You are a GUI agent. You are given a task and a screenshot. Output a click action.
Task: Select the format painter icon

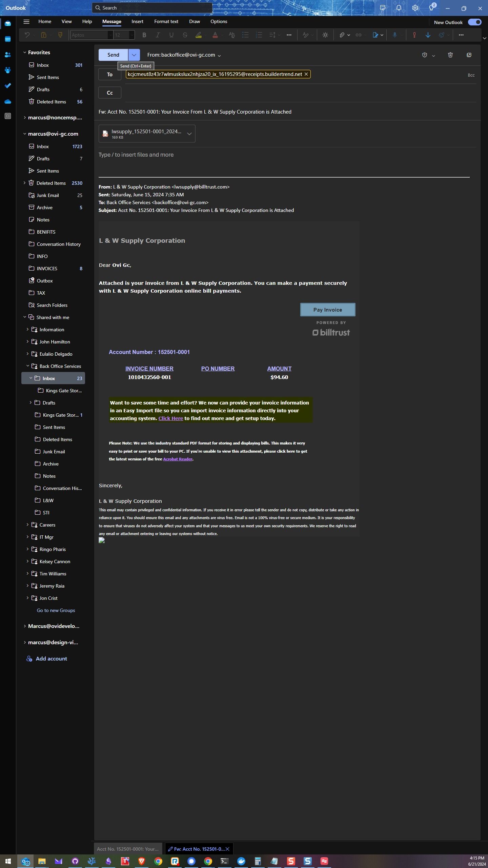[60, 35]
